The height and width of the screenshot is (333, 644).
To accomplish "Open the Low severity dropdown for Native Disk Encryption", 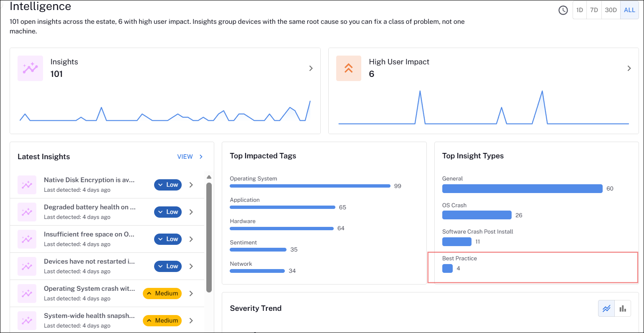I will pyautogui.click(x=168, y=185).
